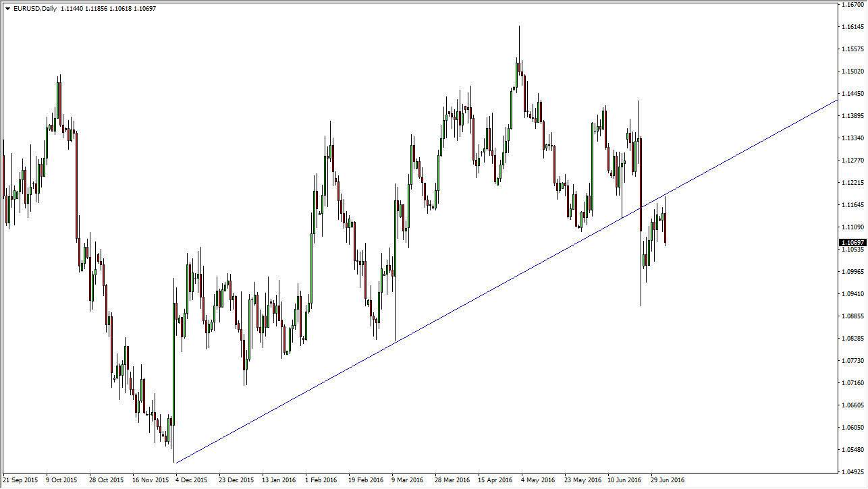Click the open price 1.11440 in the header
This screenshot has height=489, width=868.
pos(72,9)
